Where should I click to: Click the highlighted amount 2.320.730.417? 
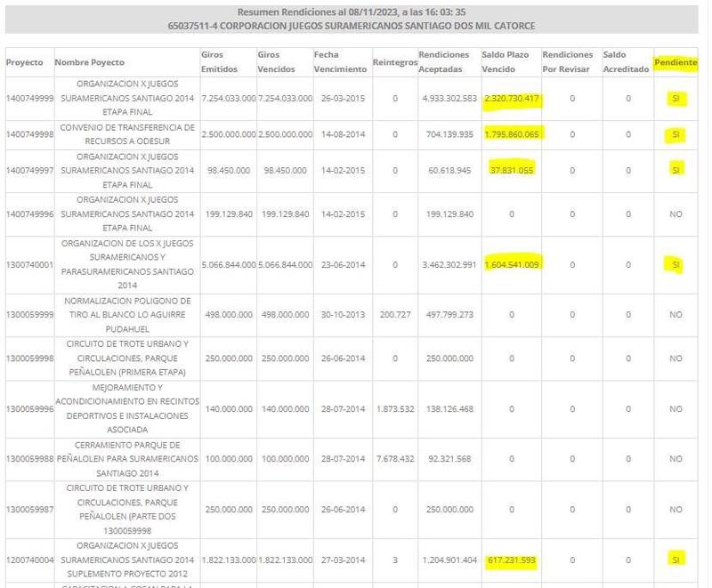pyautogui.click(x=512, y=99)
